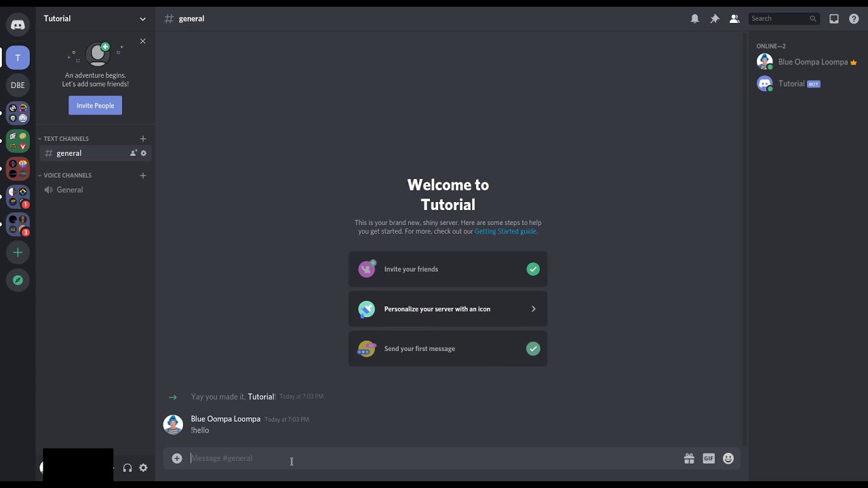Open the help question mark icon

pyautogui.click(x=854, y=19)
